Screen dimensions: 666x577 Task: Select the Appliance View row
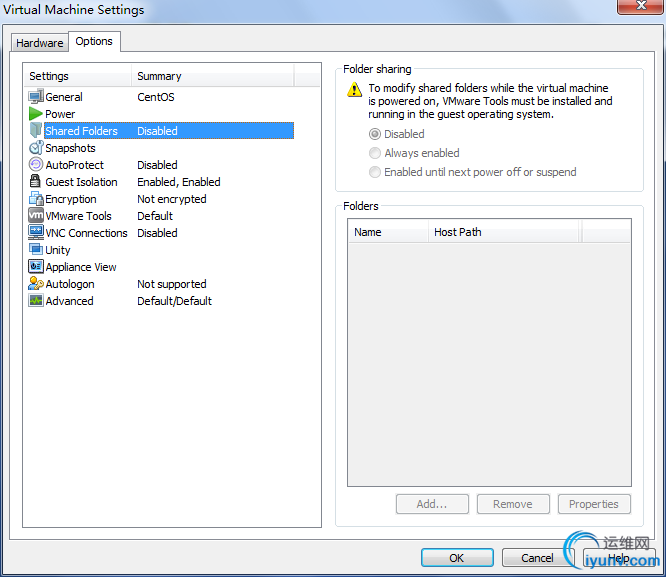161,267
